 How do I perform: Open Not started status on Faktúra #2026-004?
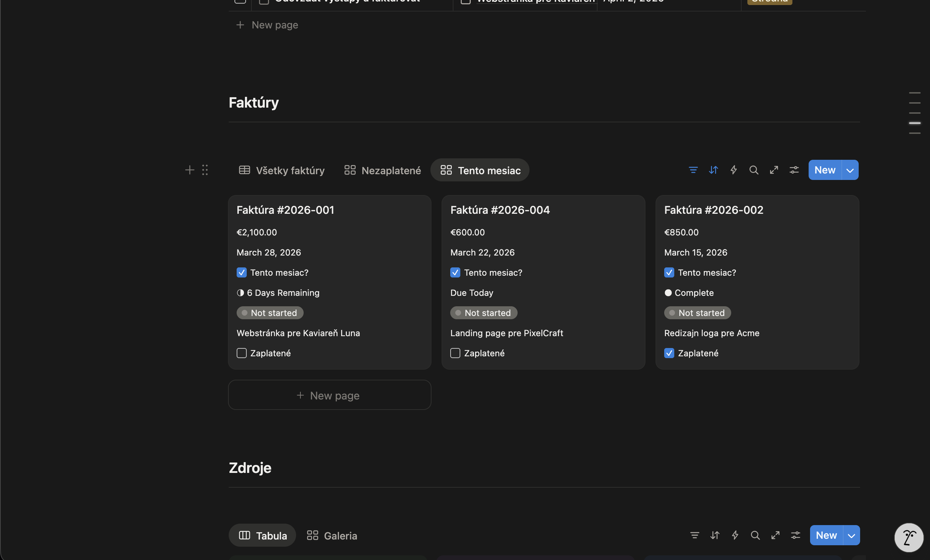[483, 313]
